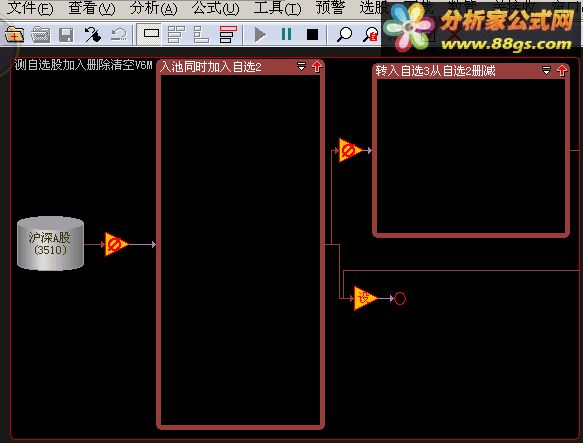This screenshot has height=443, width=583.
Task: Stop execution with the stop button
Action: [x=312, y=35]
